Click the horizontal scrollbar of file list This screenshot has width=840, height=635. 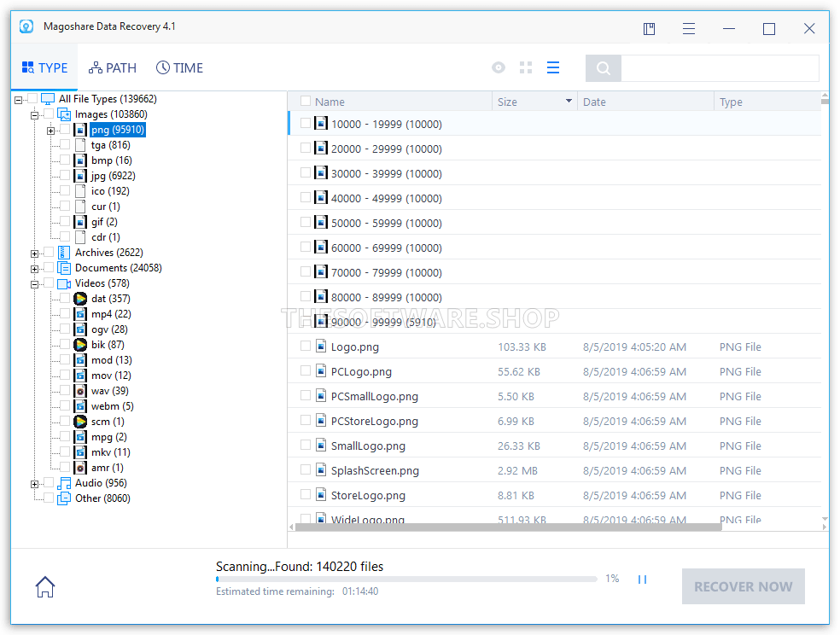(x=509, y=527)
